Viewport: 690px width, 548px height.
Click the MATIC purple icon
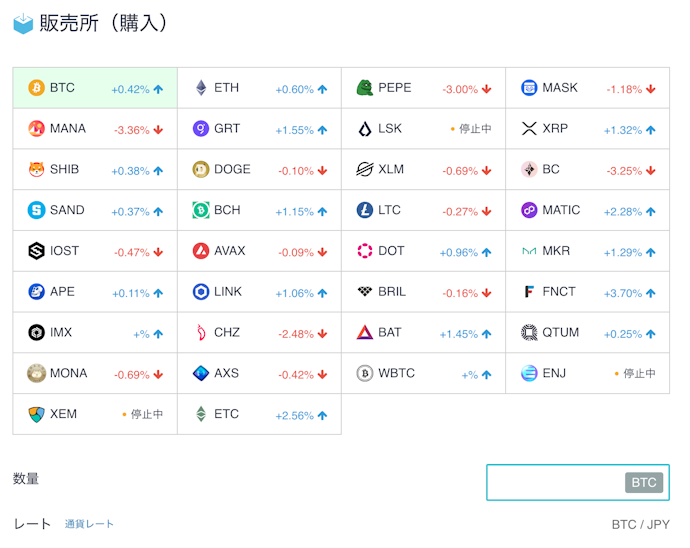click(x=529, y=210)
